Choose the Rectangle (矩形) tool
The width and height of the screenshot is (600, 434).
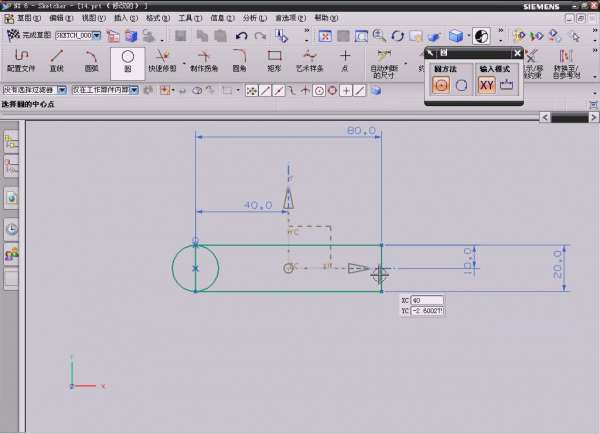[274, 62]
